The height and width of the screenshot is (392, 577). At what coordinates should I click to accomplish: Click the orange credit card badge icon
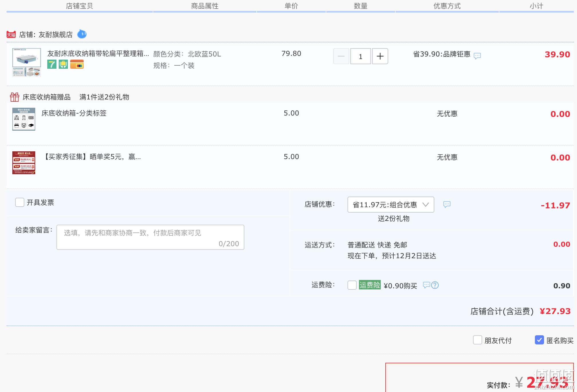[77, 64]
